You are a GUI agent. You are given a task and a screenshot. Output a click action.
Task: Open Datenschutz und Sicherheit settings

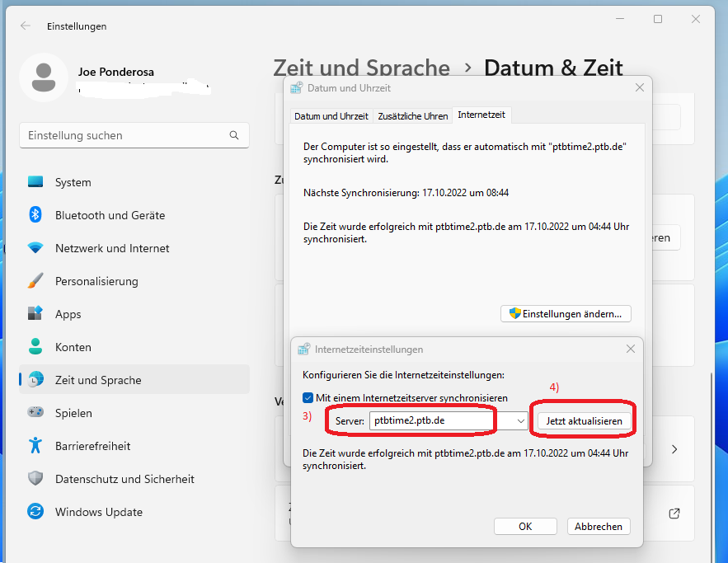134,479
